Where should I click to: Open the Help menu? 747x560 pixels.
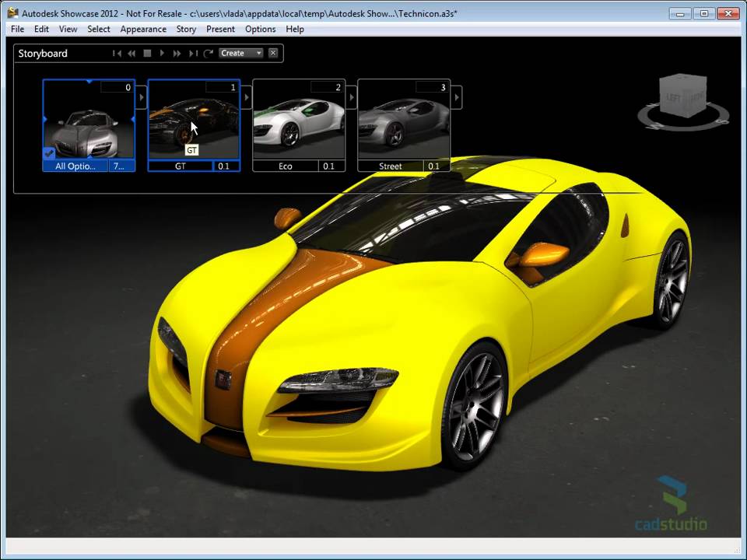coord(295,29)
